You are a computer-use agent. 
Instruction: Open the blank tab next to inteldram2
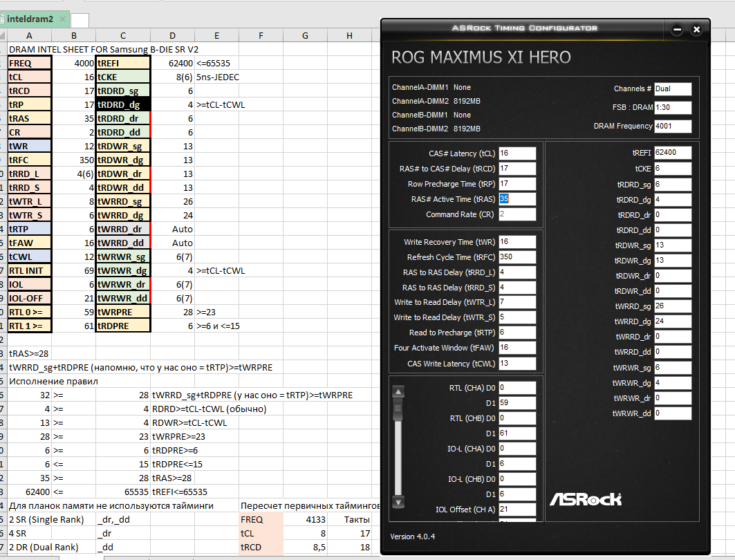[x=80, y=20]
